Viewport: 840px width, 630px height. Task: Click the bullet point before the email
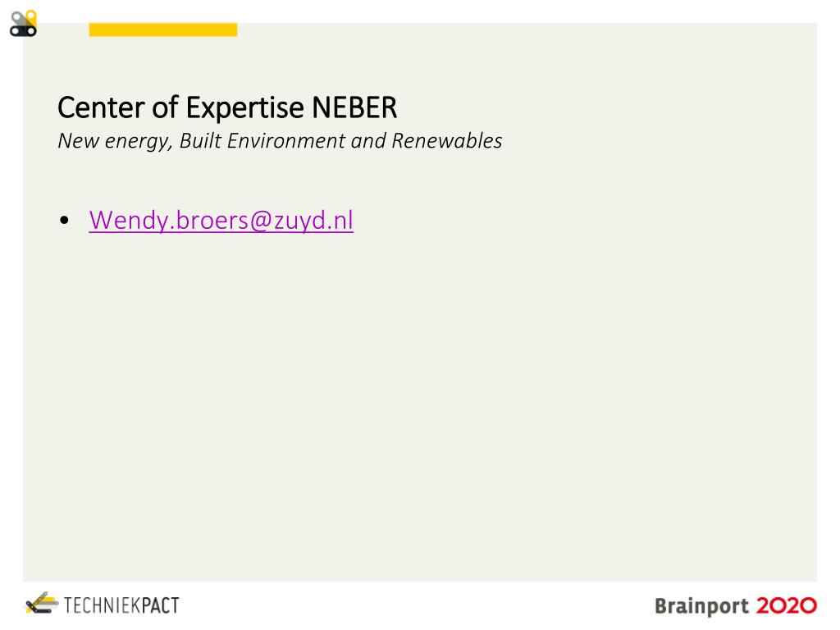pos(65,220)
